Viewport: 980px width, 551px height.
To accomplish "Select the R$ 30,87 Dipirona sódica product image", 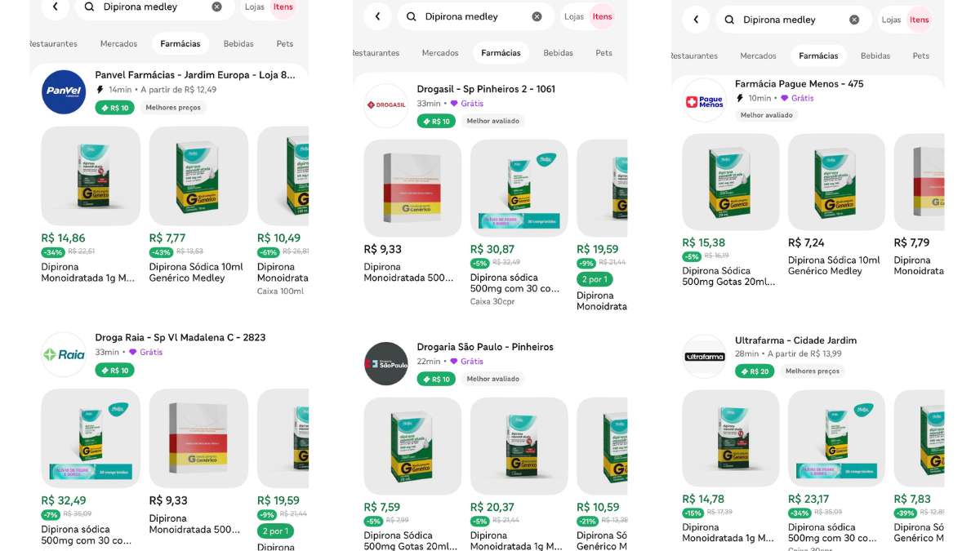I will [519, 189].
